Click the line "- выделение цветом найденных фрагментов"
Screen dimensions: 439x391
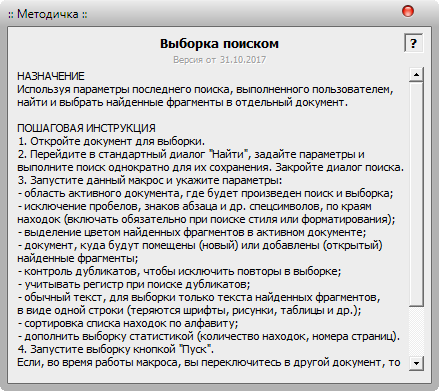(x=192, y=232)
